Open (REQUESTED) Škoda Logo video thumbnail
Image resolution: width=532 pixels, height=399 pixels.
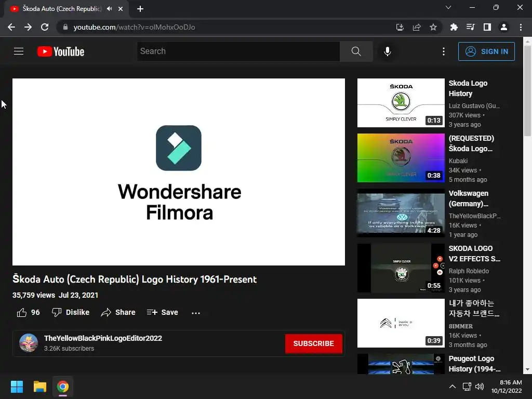(401, 158)
